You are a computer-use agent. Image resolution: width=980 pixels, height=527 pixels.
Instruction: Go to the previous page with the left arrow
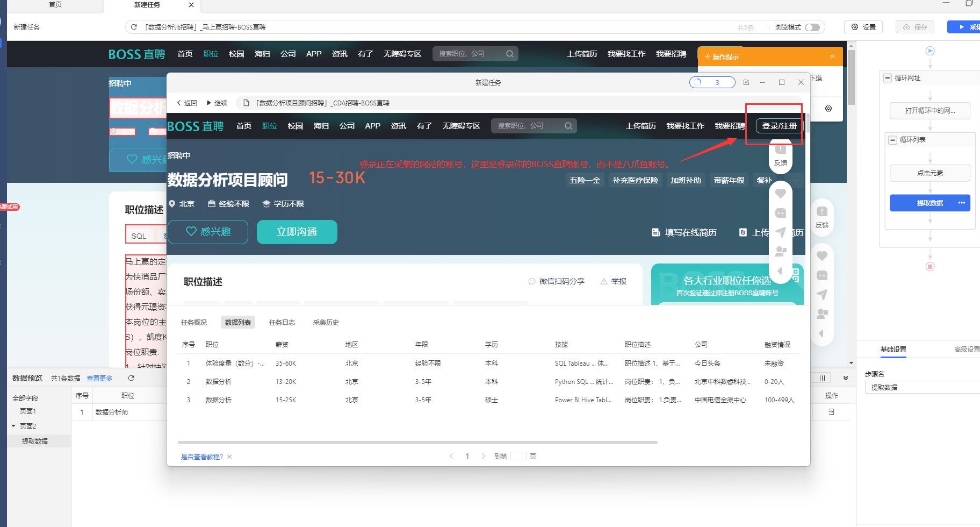coord(451,456)
